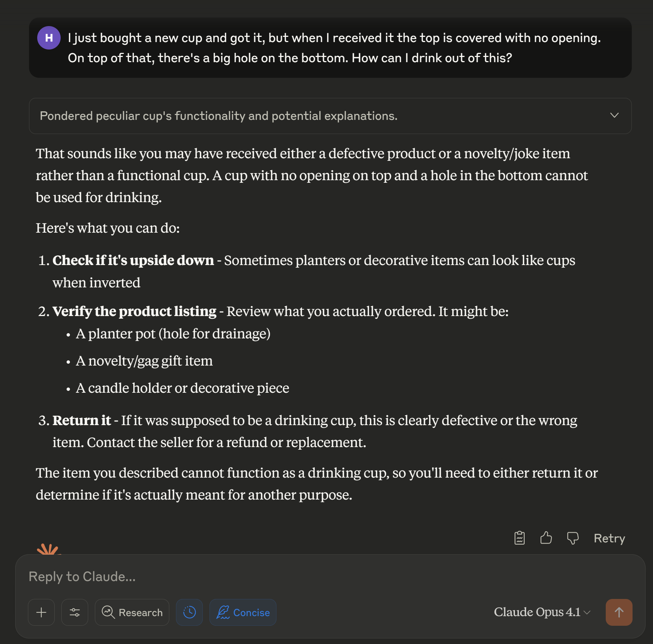Click the "Pondered peculiar cup's functionality" summary text
The height and width of the screenshot is (644, 653).
coord(218,116)
